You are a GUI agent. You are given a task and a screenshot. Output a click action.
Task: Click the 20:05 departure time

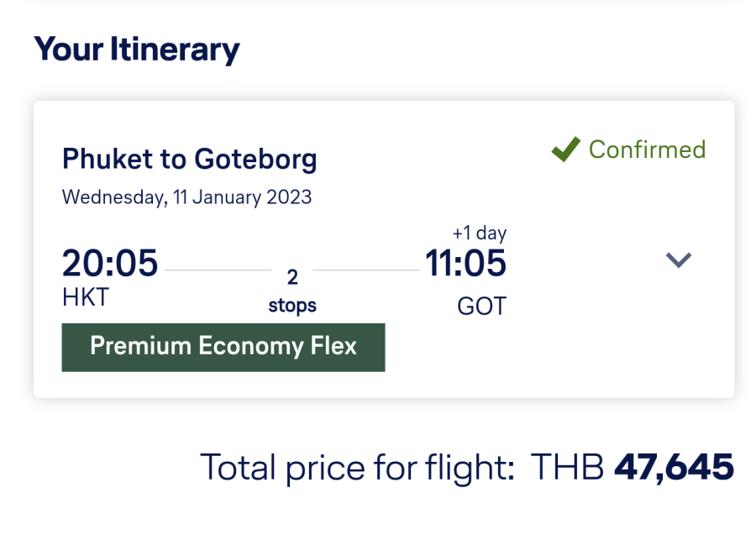110,264
